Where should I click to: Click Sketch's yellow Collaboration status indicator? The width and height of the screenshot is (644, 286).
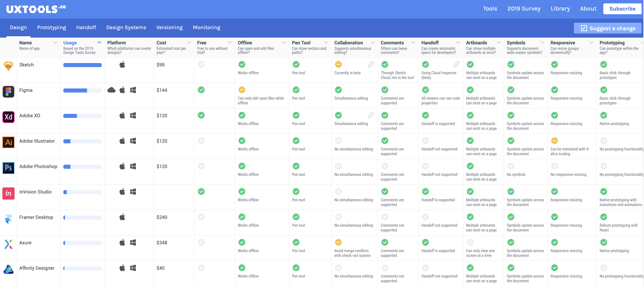pos(338,65)
